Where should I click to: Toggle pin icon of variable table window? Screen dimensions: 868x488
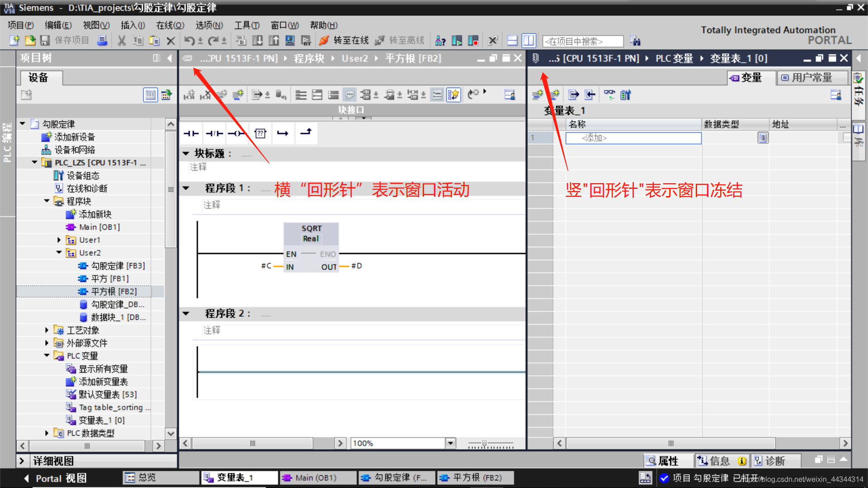click(x=536, y=58)
